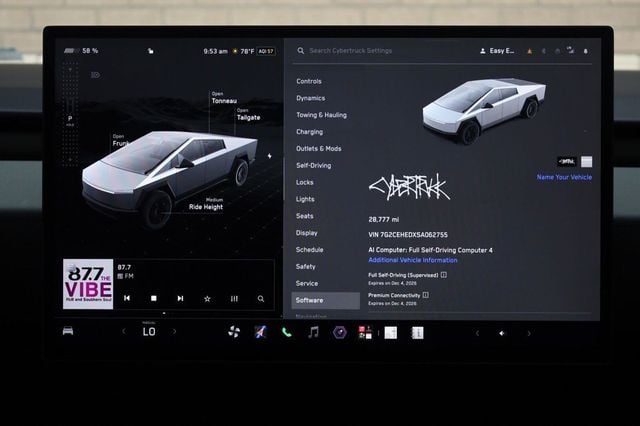
Task: Open the Locks settings menu
Action: pos(304,182)
